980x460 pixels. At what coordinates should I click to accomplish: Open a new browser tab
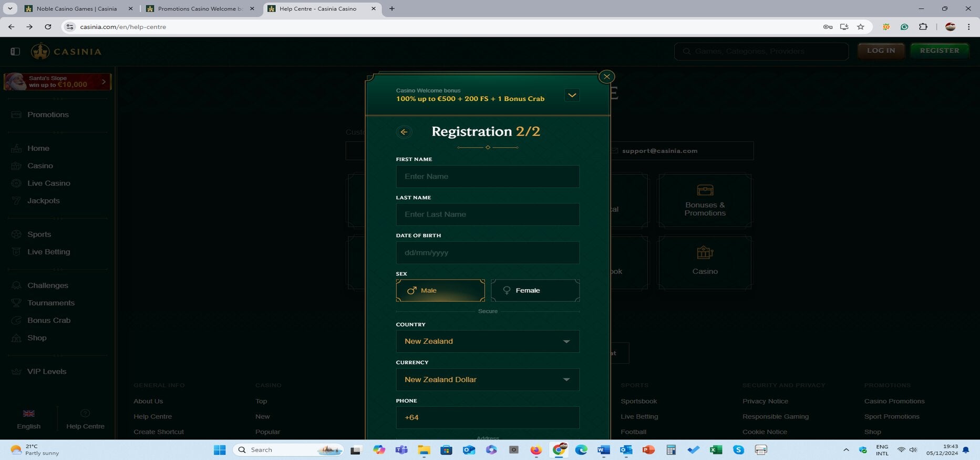[392, 8]
